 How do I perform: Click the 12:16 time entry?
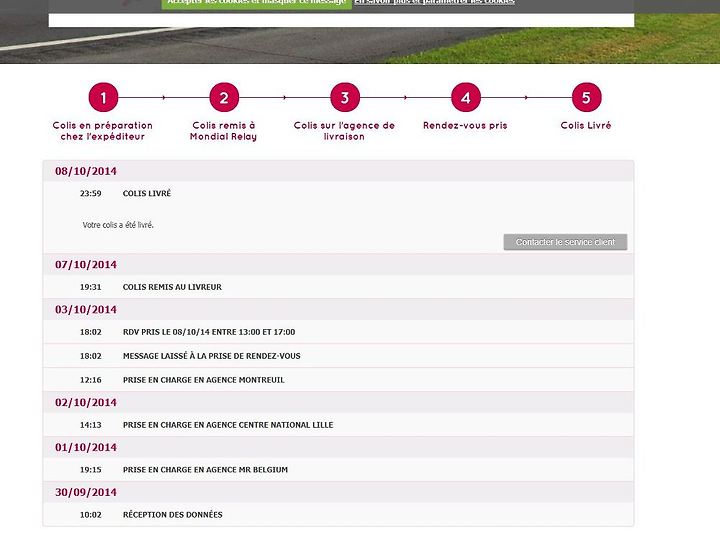click(x=90, y=380)
